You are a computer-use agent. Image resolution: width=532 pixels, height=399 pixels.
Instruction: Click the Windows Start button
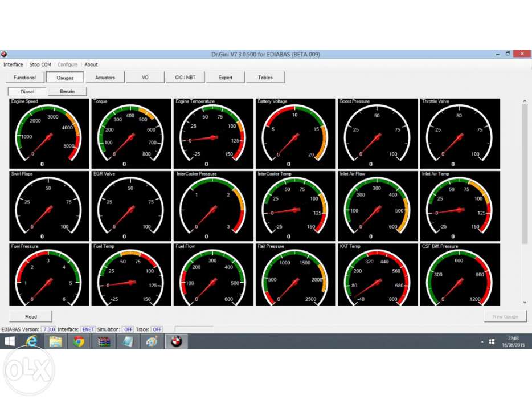coord(10,341)
